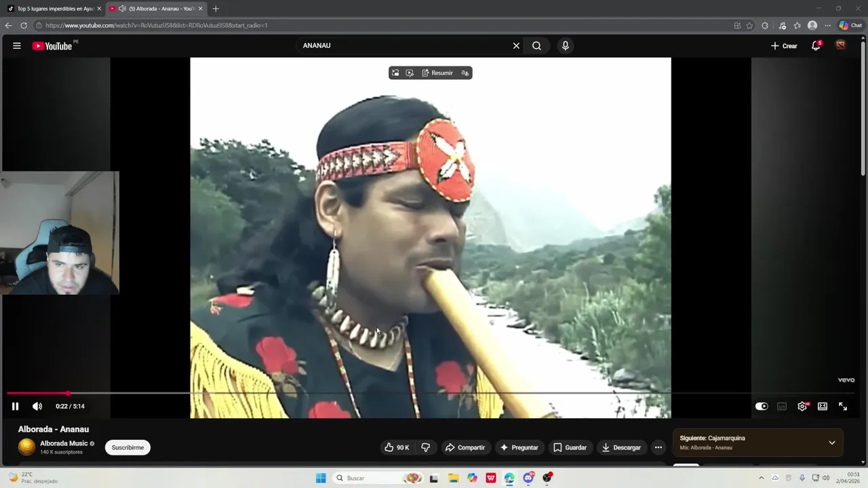Image resolution: width=868 pixels, height=488 pixels.
Task: Start voice search with the microphone
Action: [566, 46]
